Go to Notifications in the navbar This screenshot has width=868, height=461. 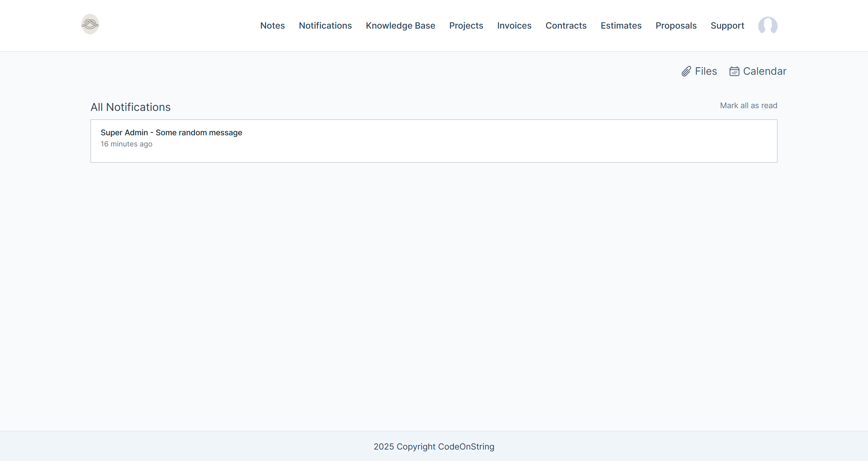click(325, 26)
